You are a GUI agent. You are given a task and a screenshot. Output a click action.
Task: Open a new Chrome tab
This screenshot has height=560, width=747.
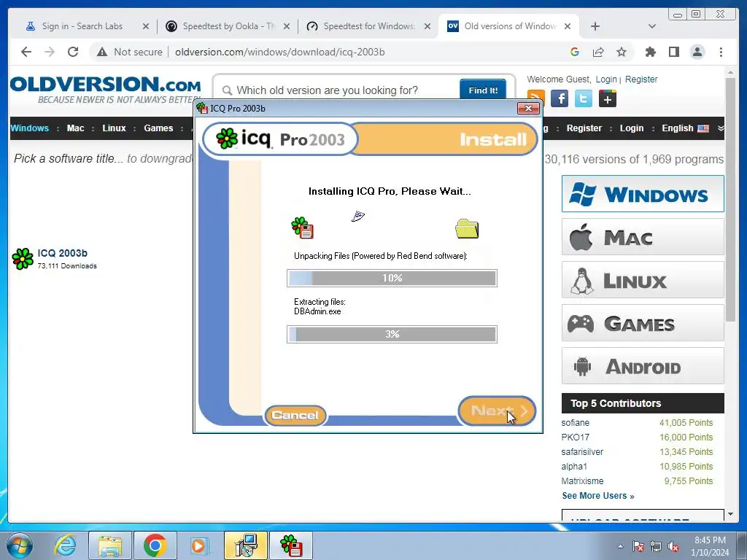pyautogui.click(x=595, y=26)
